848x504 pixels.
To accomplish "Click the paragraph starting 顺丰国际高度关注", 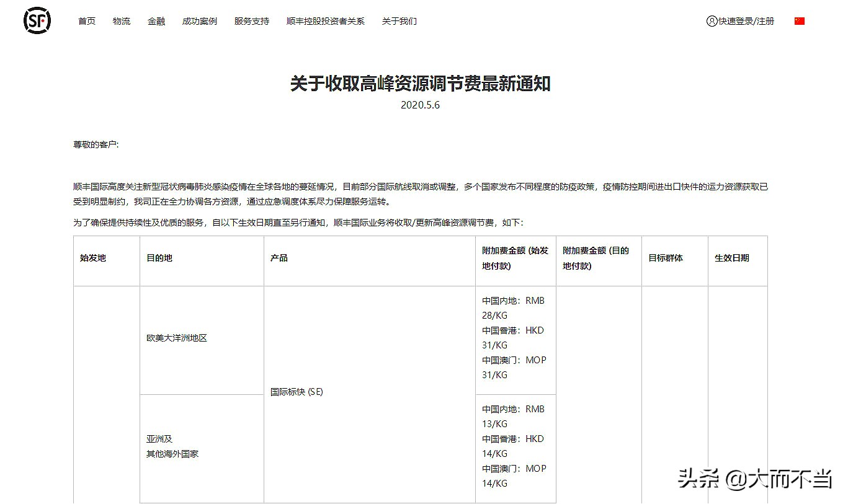I will (x=421, y=194).
